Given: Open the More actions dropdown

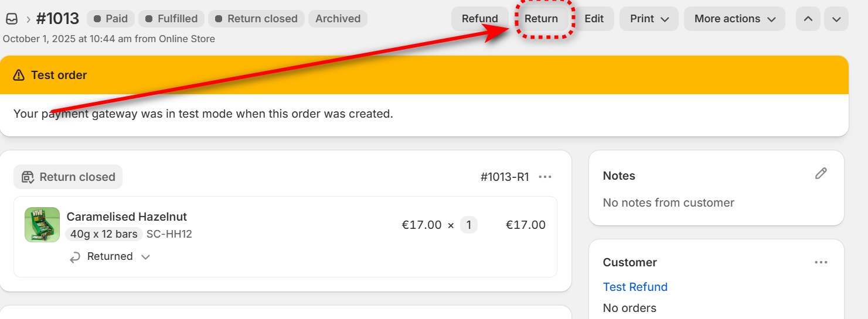Looking at the screenshot, I should tap(734, 19).
